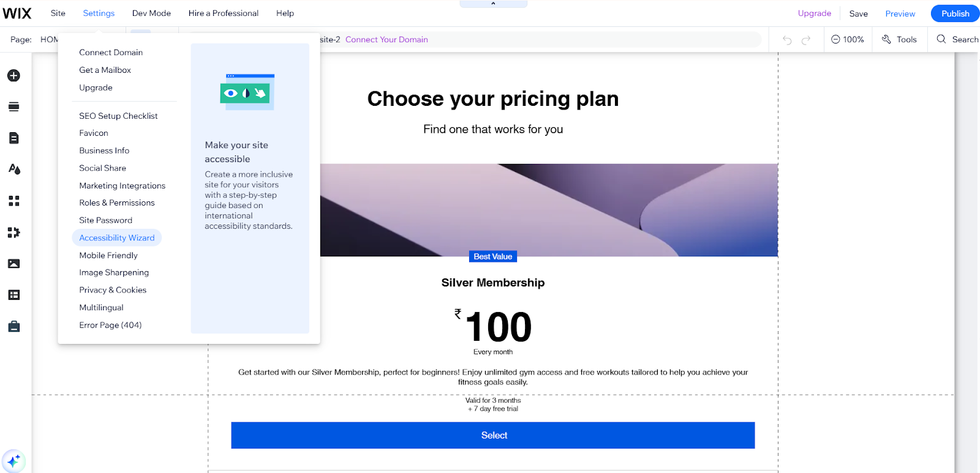This screenshot has width=980, height=473.
Task: Open the Tools dropdown
Action: [x=899, y=39]
